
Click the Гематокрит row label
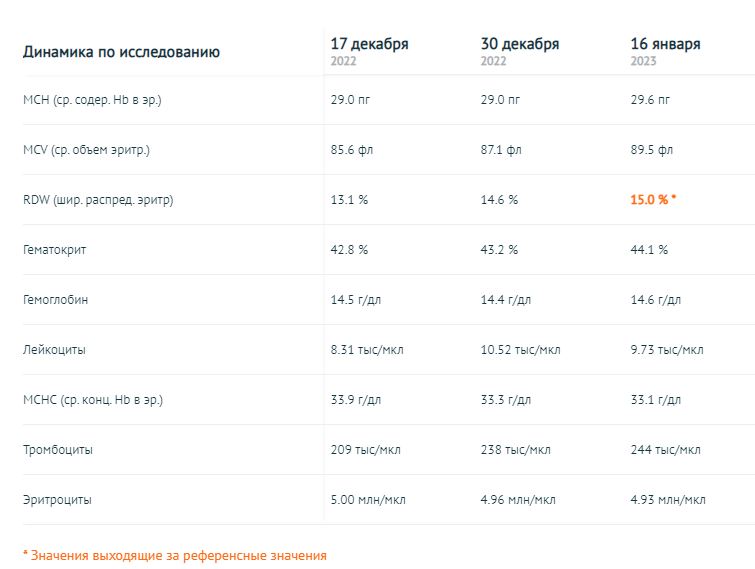[x=55, y=250]
